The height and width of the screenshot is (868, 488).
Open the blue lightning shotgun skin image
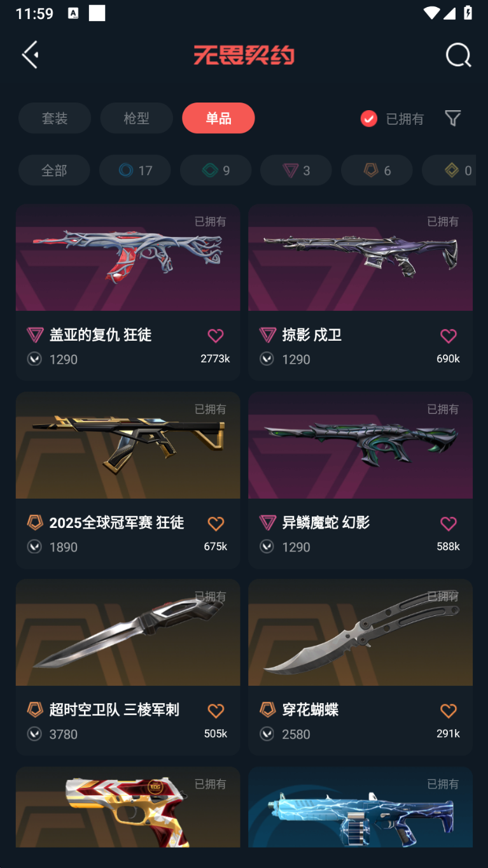click(360, 807)
